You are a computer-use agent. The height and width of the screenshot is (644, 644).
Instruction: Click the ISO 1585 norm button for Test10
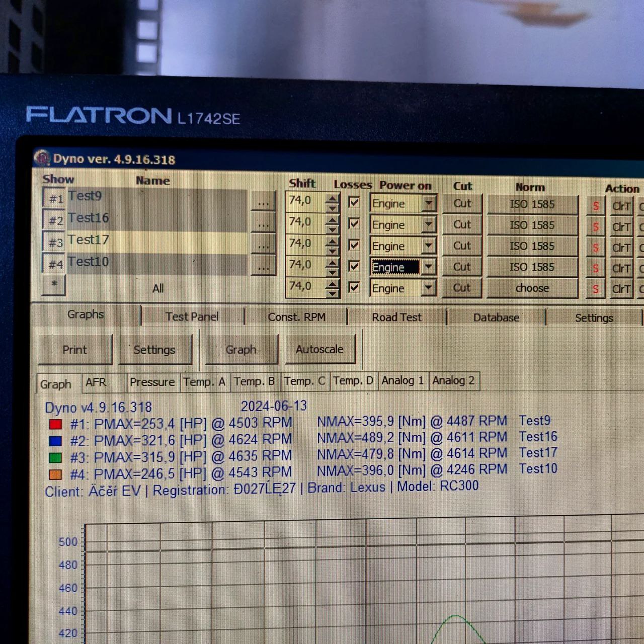click(532, 267)
